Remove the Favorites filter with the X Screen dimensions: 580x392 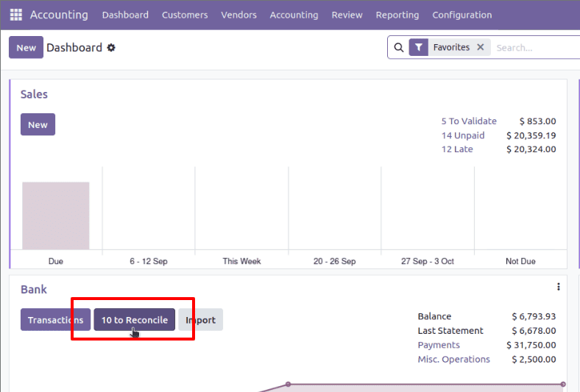pyautogui.click(x=481, y=47)
